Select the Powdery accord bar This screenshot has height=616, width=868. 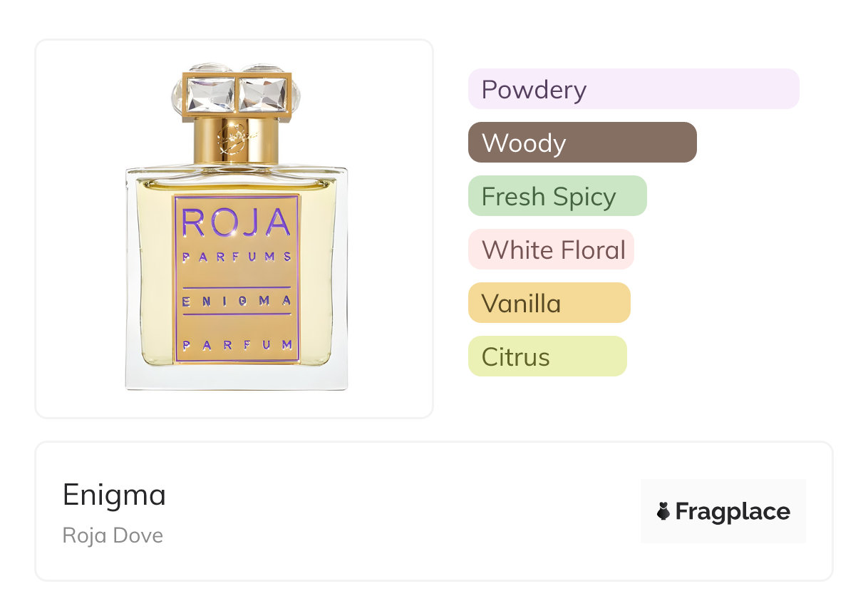coord(633,89)
